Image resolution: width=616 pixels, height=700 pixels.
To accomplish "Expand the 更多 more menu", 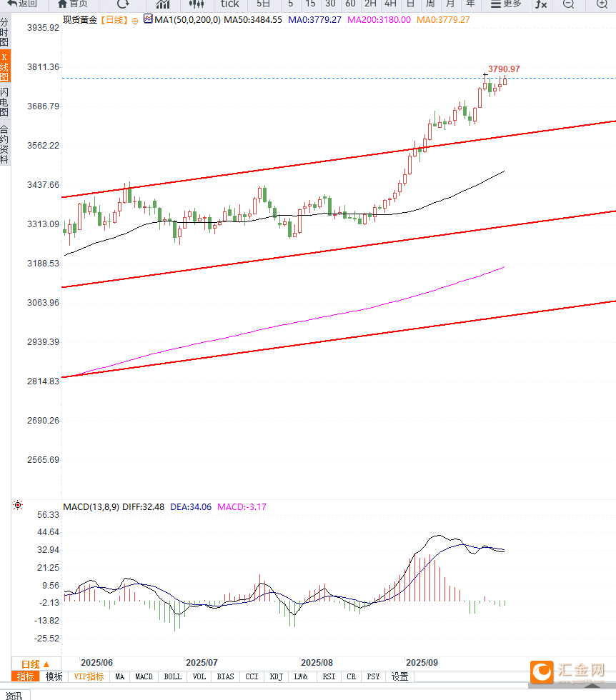I will coord(506,4).
